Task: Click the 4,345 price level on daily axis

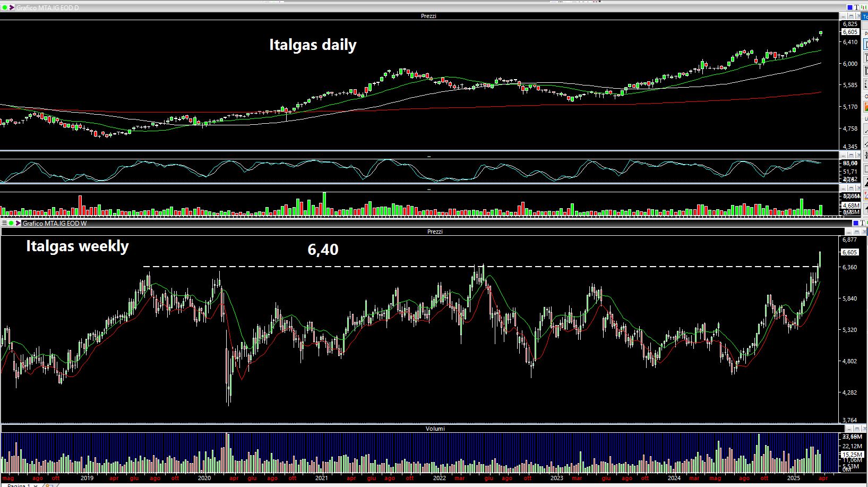Action: coord(850,147)
